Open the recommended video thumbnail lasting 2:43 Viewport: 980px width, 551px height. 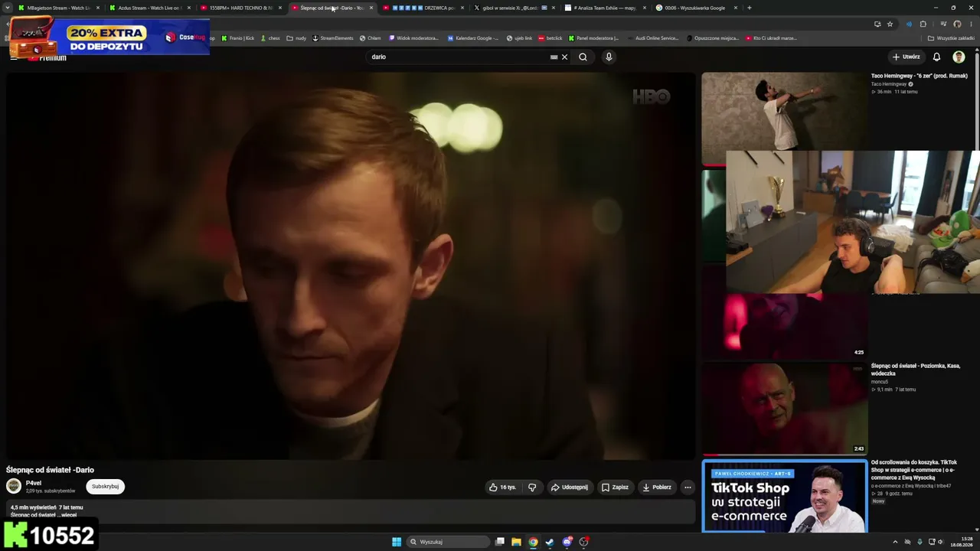pos(785,408)
